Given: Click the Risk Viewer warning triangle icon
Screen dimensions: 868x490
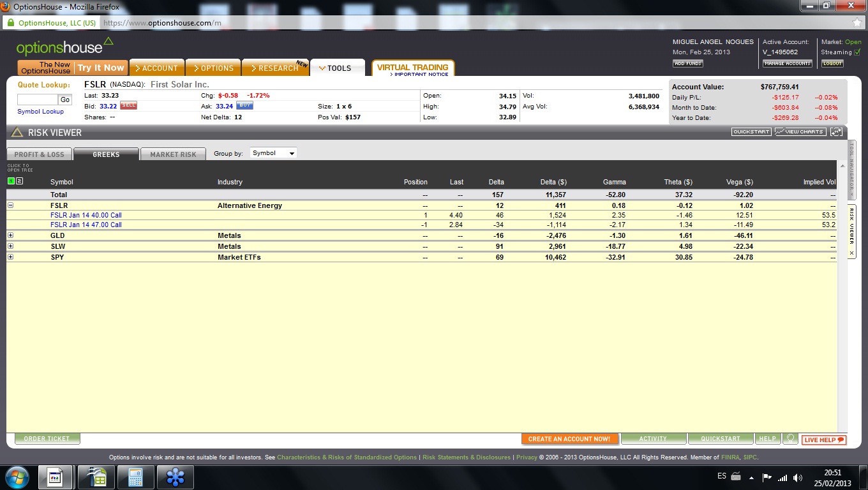Looking at the screenshot, I should click(x=17, y=132).
